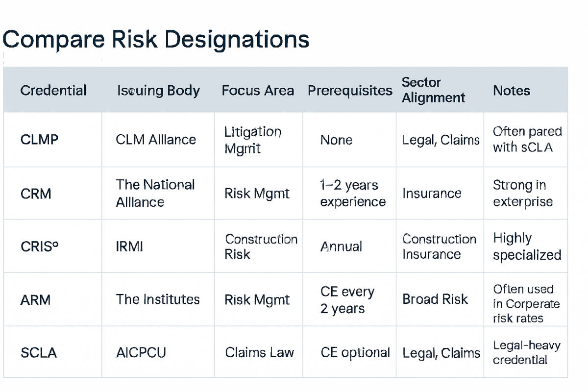Select the SCLA credential cell

39,352
